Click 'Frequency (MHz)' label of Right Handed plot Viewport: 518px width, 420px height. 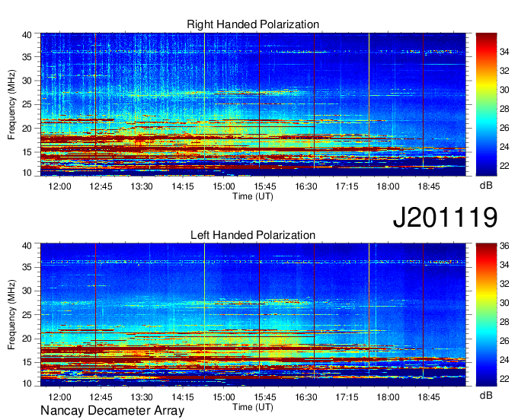pyautogui.click(x=11, y=105)
